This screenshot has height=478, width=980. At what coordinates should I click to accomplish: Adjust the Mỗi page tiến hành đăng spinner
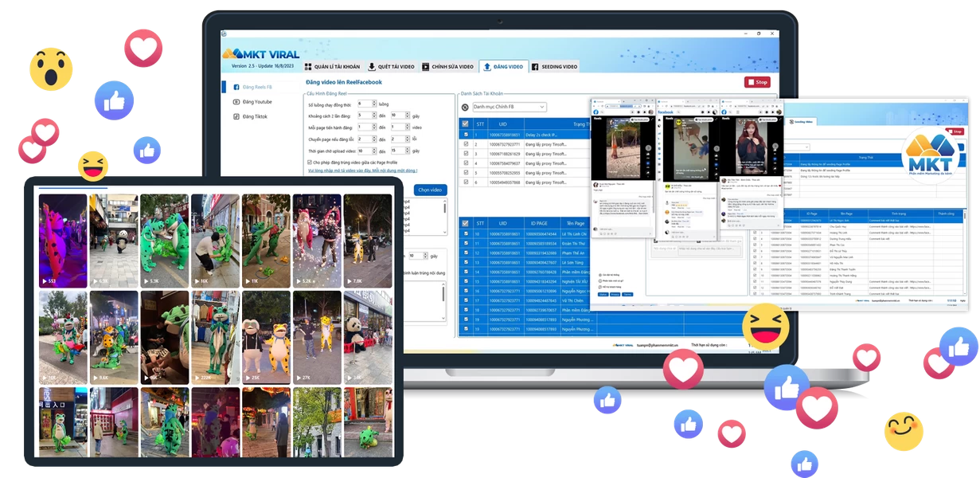[x=373, y=127]
